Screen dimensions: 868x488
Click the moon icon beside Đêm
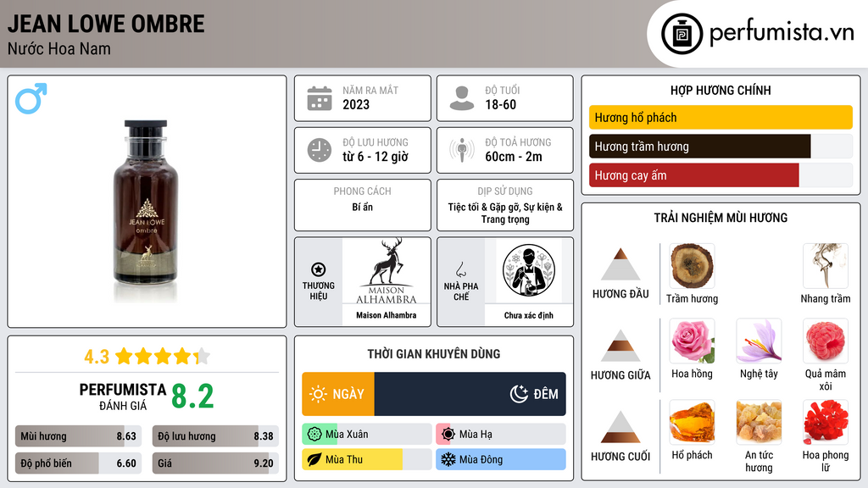coord(519,394)
